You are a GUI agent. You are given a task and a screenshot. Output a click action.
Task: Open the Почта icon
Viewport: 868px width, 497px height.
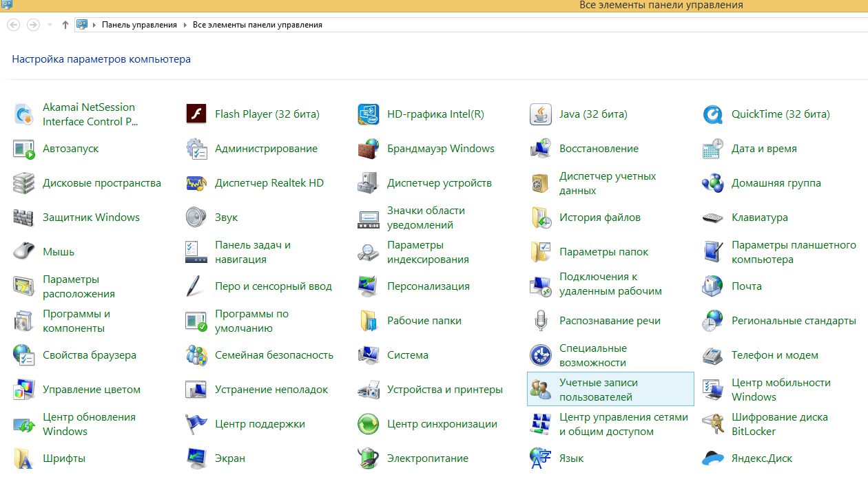[713, 286]
